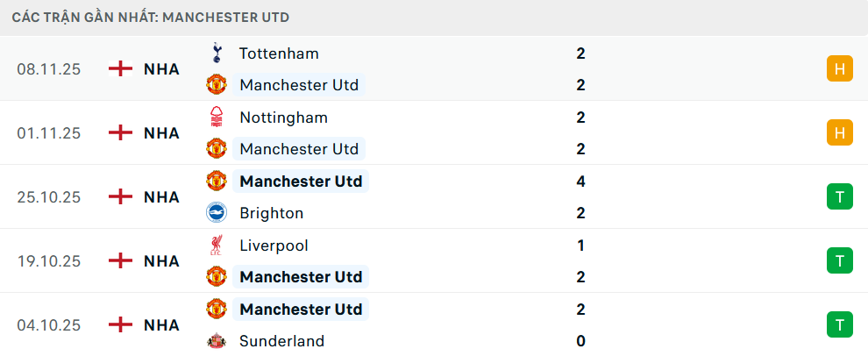The height and width of the screenshot is (356, 868).
Task: Click the Tottenham club crest icon
Action: click(x=216, y=53)
